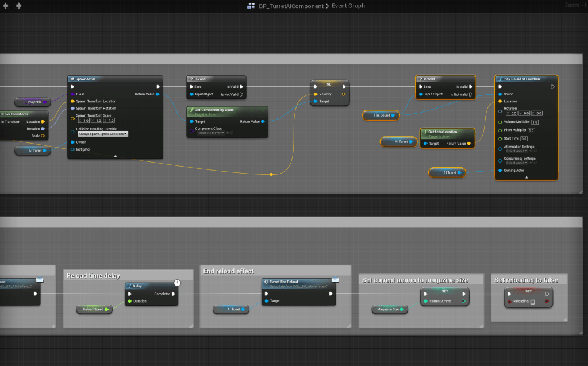
Task: Click function icon on GetActorLocation node
Action: [424, 132]
